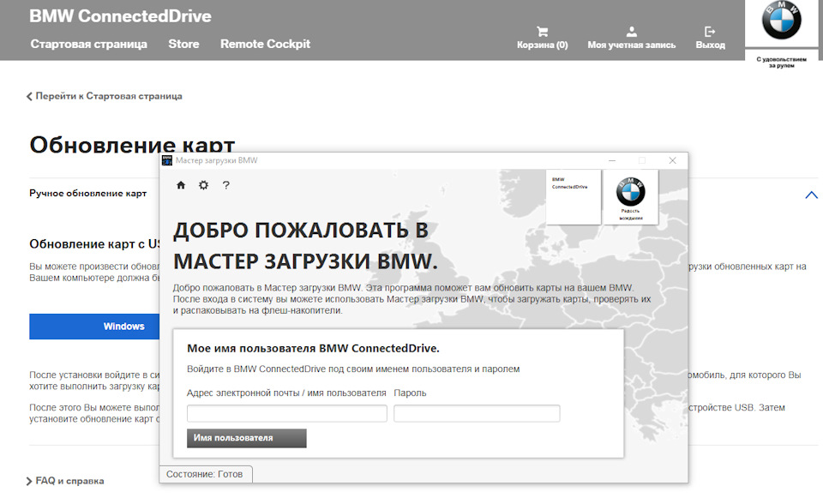Click the email address input field

(285, 412)
